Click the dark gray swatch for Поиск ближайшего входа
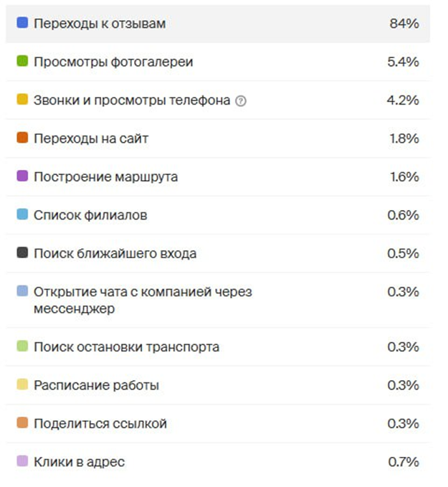 pyautogui.click(x=22, y=253)
